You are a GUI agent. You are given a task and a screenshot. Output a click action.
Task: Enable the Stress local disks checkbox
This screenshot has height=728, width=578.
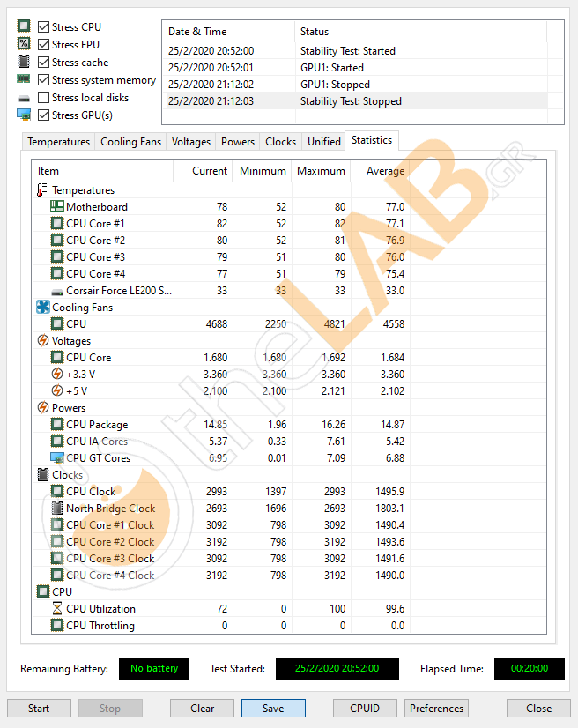point(43,98)
